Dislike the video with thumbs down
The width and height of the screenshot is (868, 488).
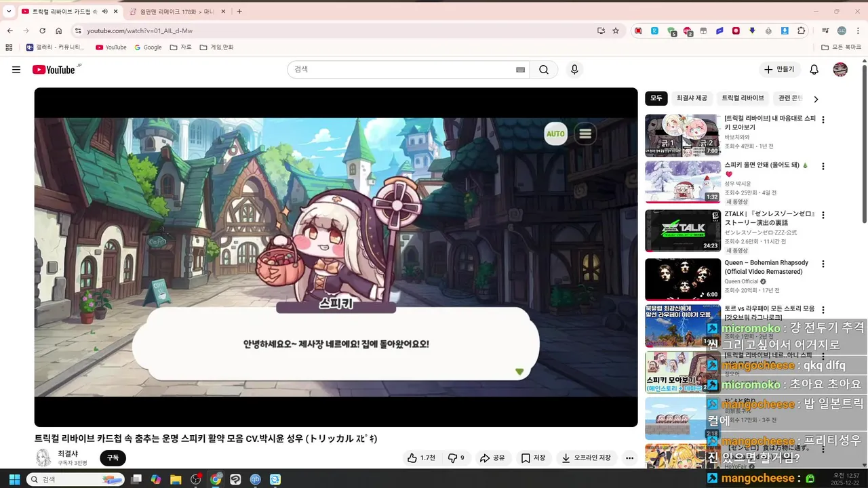pyautogui.click(x=456, y=458)
